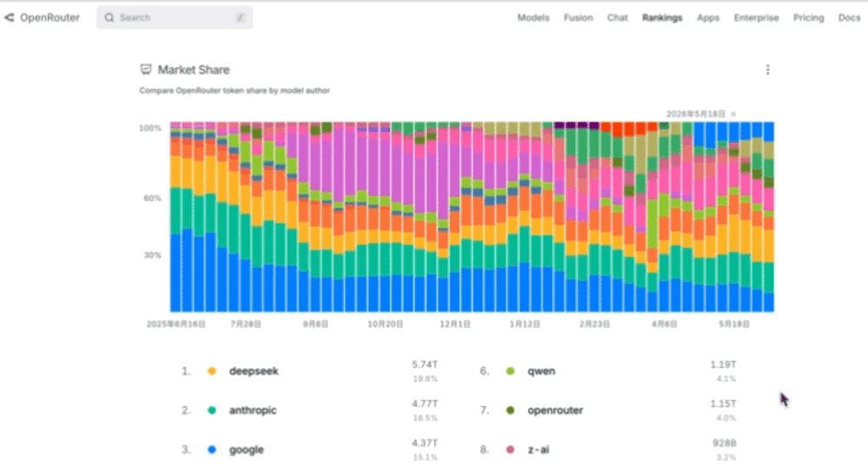Click the 2026年5月18日 date above chart
This screenshot has height=473, width=868.
point(696,114)
